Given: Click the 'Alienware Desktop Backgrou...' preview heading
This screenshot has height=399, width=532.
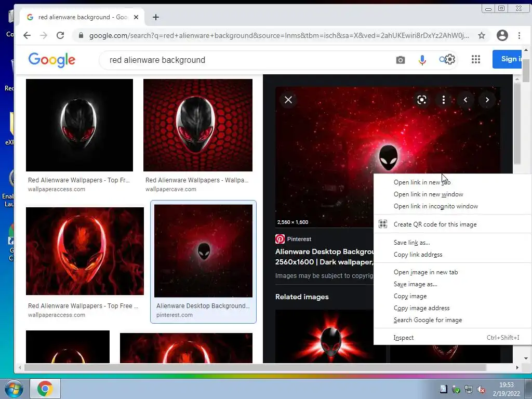Looking at the screenshot, I should 324,257.
